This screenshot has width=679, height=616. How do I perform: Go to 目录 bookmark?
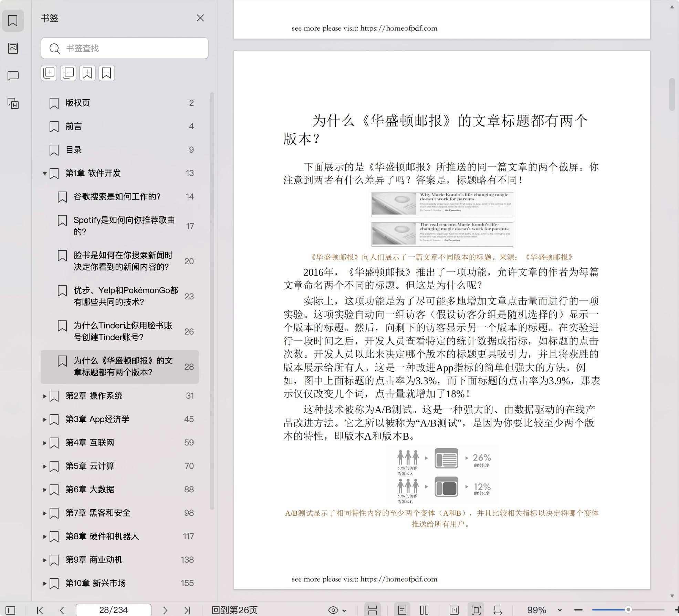120,150
